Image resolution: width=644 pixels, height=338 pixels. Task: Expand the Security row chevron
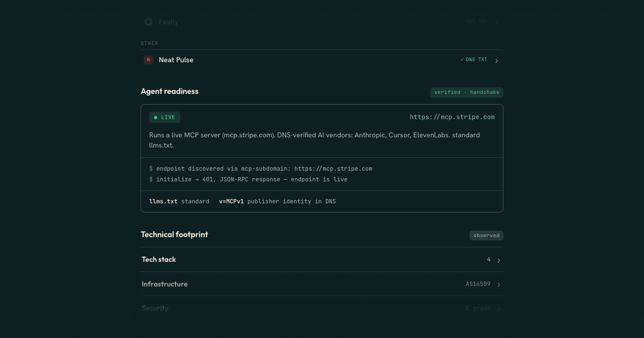point(499,309)
